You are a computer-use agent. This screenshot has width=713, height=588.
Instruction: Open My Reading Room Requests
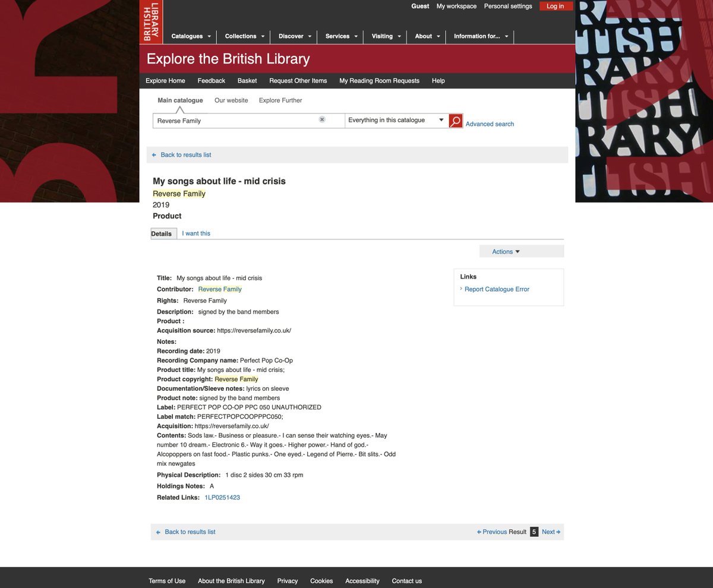tap(380, 81)
